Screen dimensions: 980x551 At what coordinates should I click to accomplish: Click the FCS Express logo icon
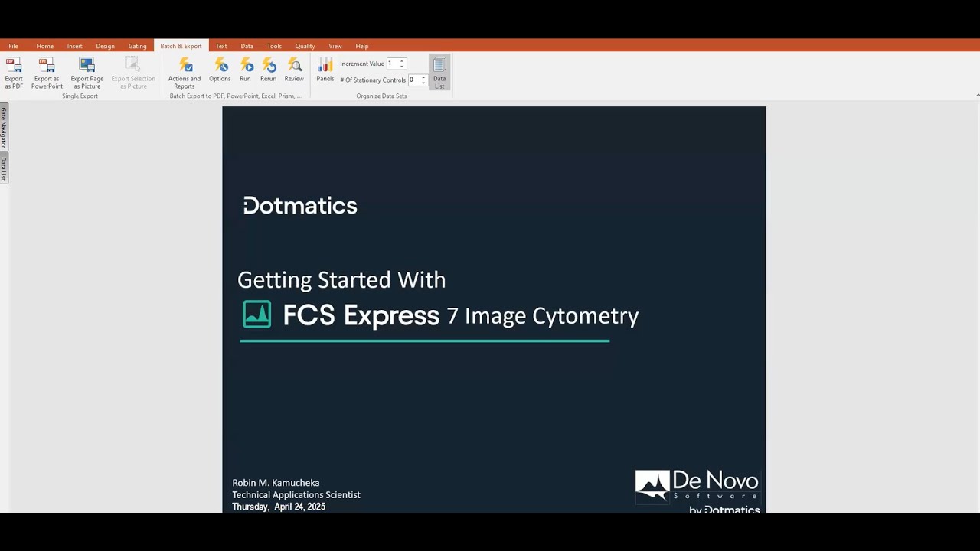pyautogui.click(x=256, y=315)
